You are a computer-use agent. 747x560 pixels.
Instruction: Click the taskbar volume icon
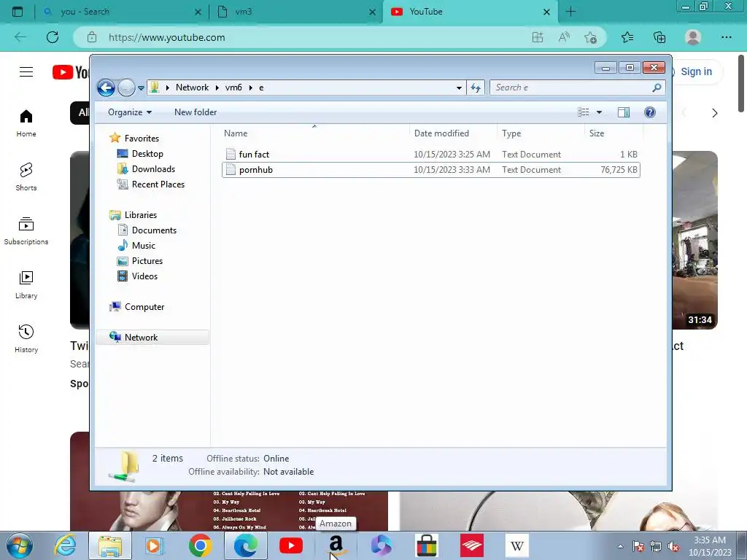tap(673, 547)
